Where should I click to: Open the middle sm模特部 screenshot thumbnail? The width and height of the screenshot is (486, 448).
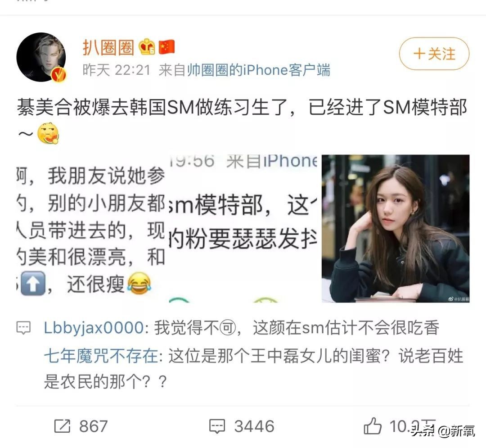tap(243, 228)
